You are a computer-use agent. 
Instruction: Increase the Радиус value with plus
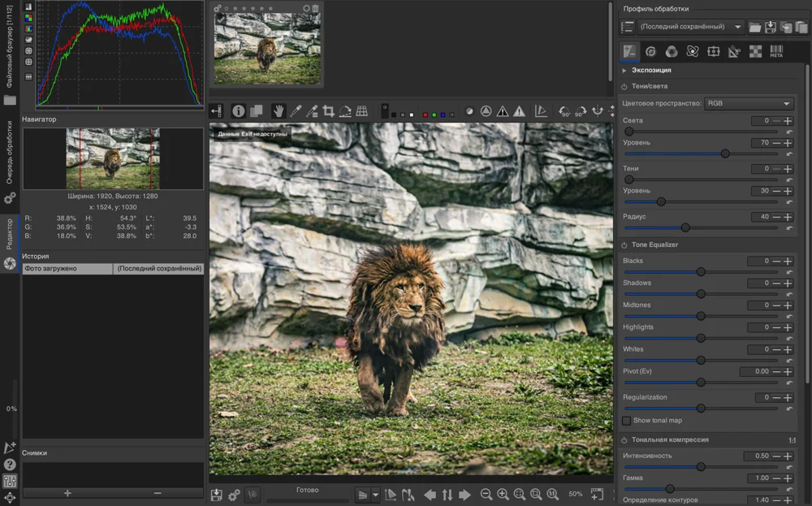788,217
